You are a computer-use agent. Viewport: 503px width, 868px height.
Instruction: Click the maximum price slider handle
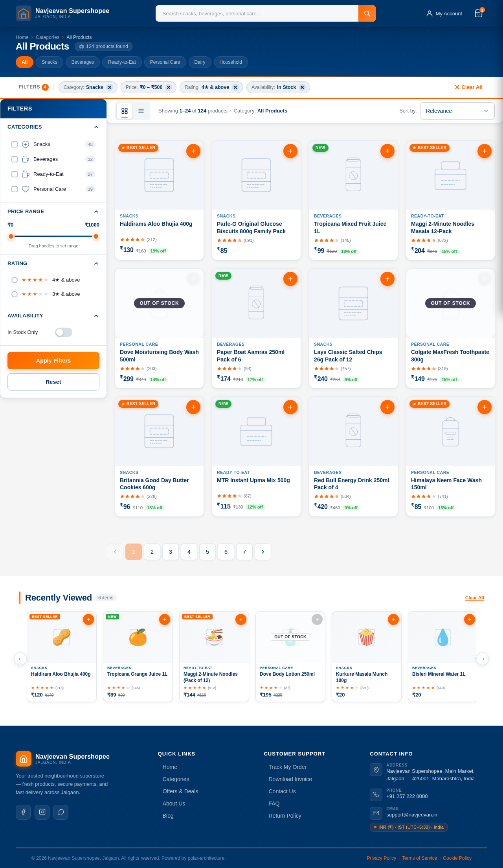click(x=96, y=236)
